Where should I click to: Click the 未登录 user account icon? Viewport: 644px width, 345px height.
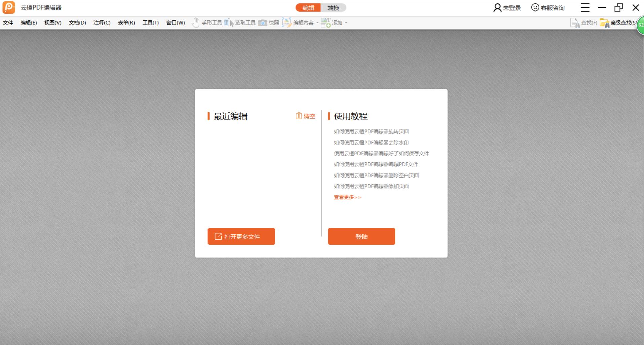(507, 8)
